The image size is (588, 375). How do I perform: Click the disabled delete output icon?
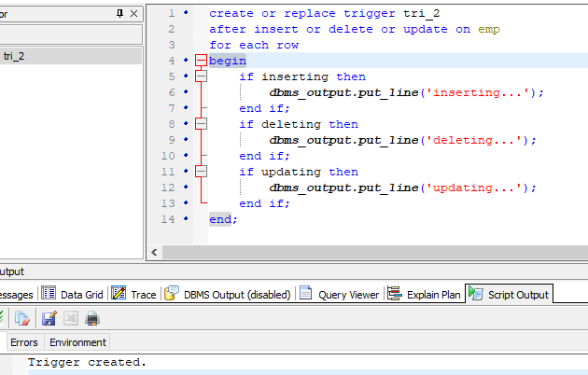point(71,319)
